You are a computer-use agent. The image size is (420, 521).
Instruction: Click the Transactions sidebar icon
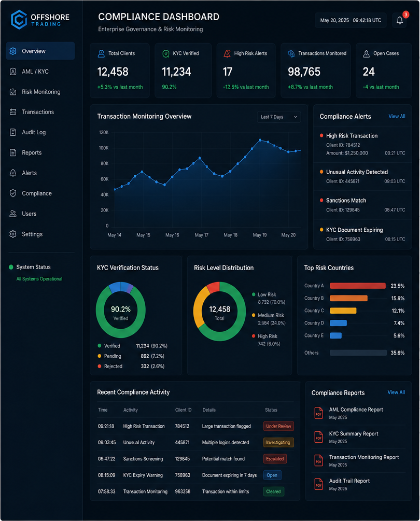click(13, 112)
